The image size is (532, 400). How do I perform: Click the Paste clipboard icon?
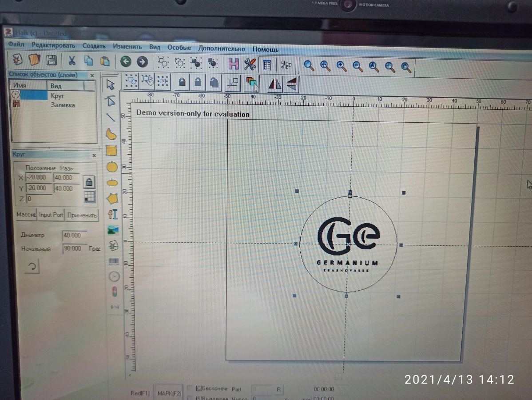pos(105,61)
